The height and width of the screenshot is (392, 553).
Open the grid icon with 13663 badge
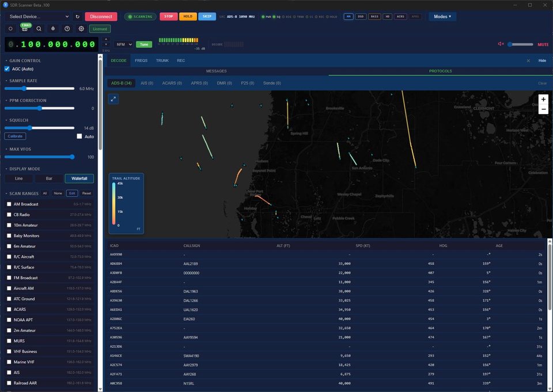click(x=25, y=29)
